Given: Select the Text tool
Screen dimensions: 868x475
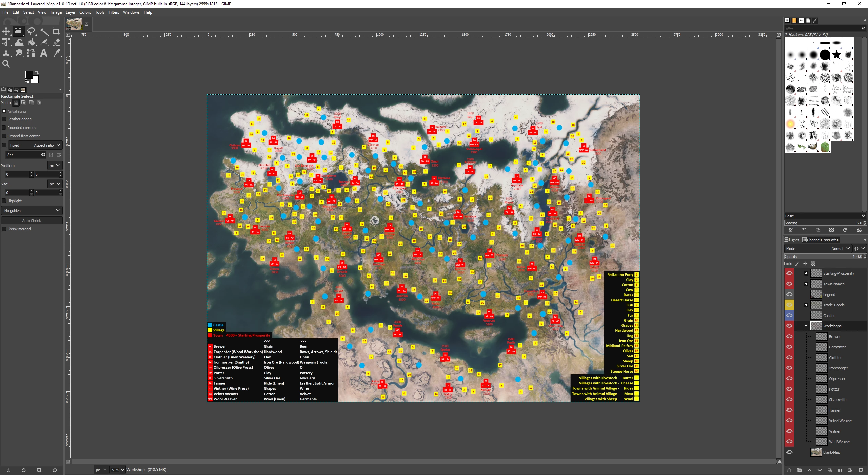Looking at the screenshot, I should 44,53.
